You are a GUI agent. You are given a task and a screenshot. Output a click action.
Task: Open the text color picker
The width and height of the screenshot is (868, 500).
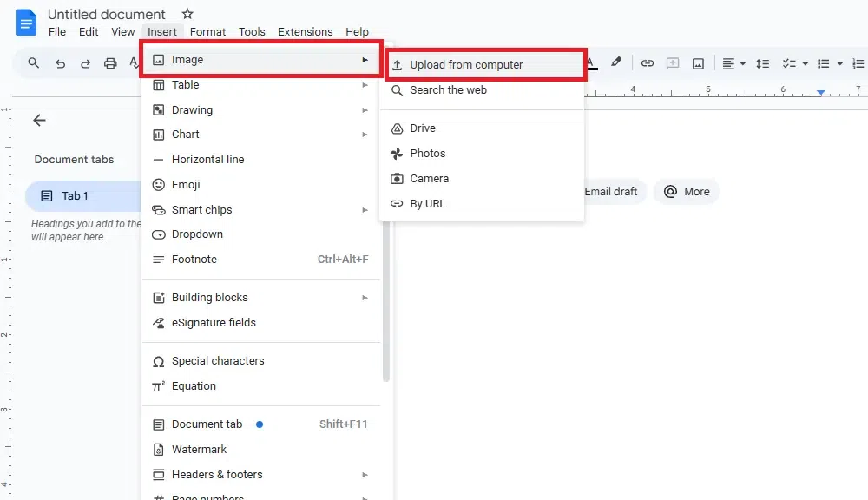591,62
